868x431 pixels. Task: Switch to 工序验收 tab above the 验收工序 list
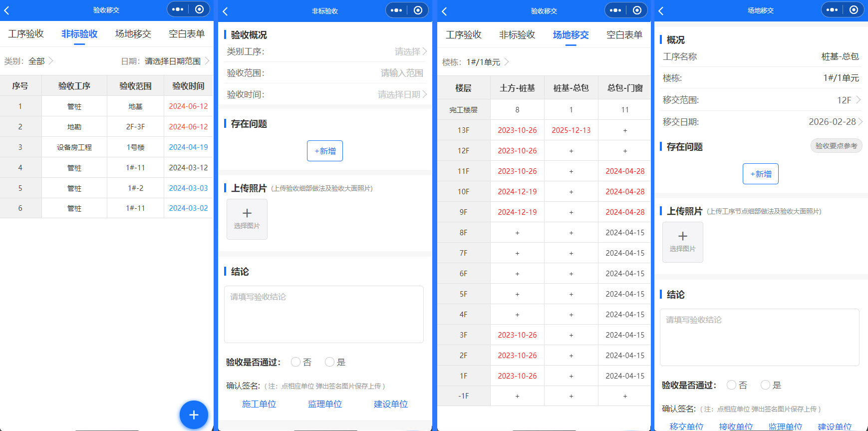pos(26,34)
